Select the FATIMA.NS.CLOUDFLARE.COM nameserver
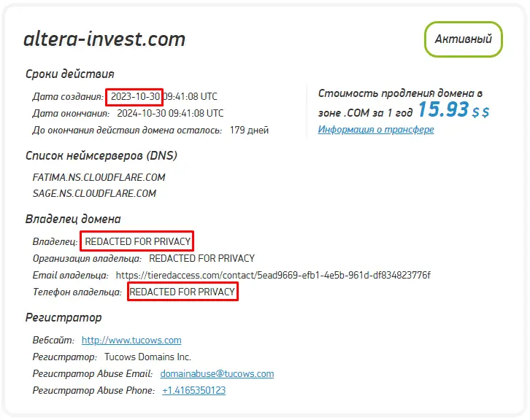The image size is (530, 420). coord(99,177)
